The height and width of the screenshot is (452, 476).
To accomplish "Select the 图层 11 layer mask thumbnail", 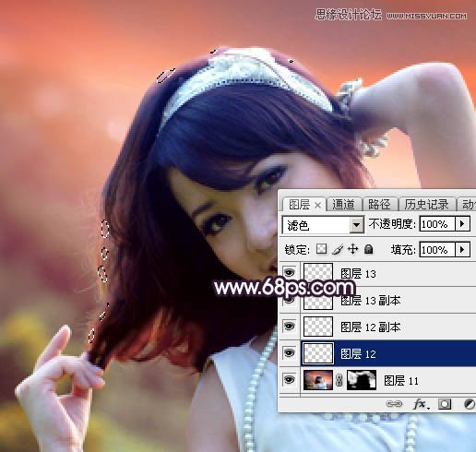I will click(x=362, y=380).
